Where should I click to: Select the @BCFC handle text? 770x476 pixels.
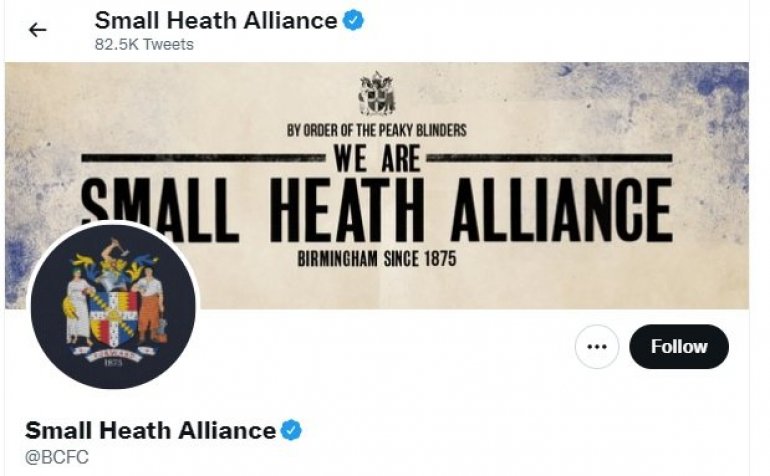tap(57, 457)
